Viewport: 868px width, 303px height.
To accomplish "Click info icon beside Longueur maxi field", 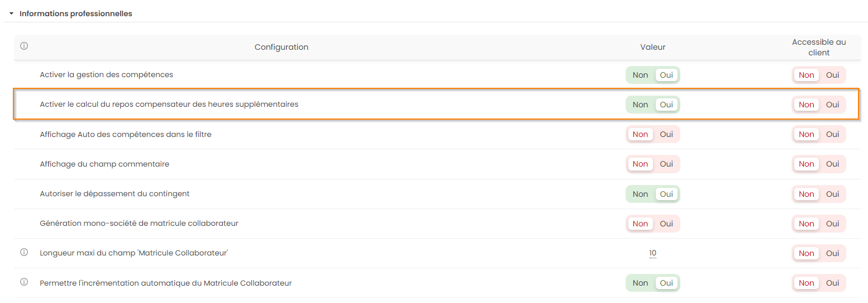I will [x=24, y=253].
